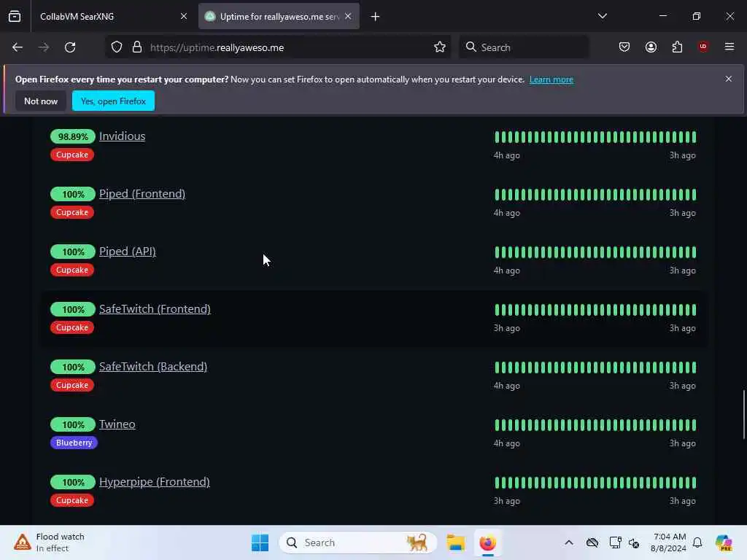The image size is (747, 560).
Task: Open uBlock Origin extension icon
Action: (x=703, y=47)
